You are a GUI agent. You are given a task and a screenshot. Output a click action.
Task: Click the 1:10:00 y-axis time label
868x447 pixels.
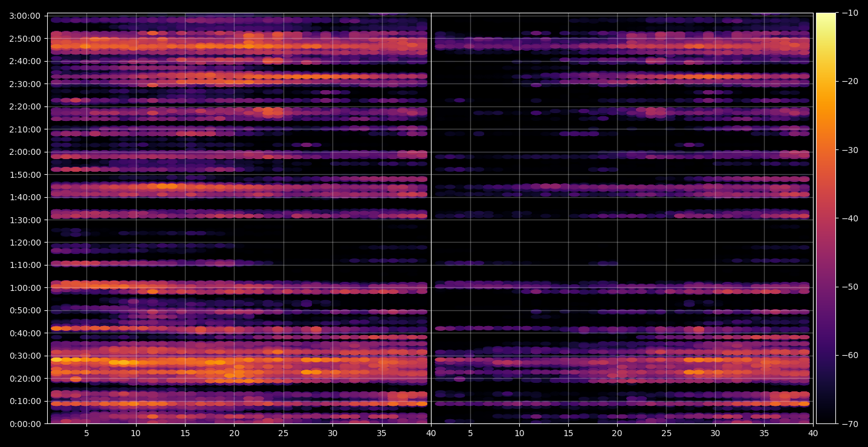click(25, 265)
